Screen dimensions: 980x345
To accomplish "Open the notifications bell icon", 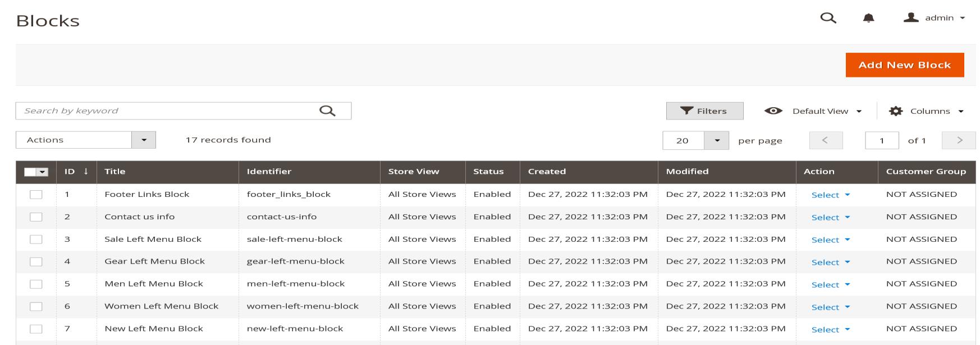I will (868, 18).
